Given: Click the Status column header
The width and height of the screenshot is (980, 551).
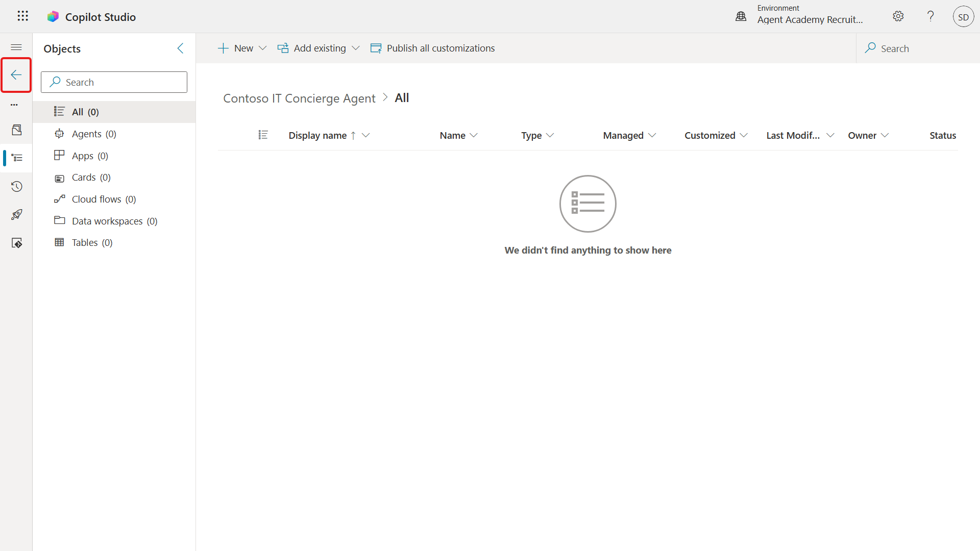Looking at the screenshot, I should pos(942,135).
